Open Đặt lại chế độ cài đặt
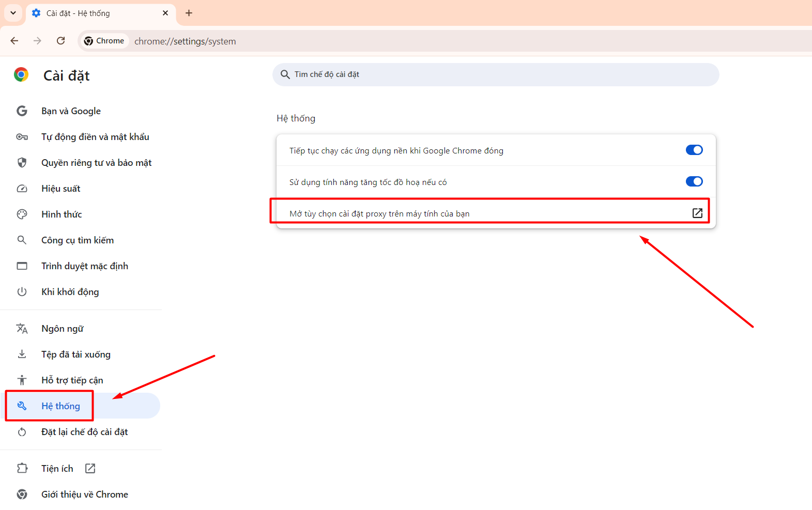This screenshot has width=812, height=510. [x=85, y=432]
